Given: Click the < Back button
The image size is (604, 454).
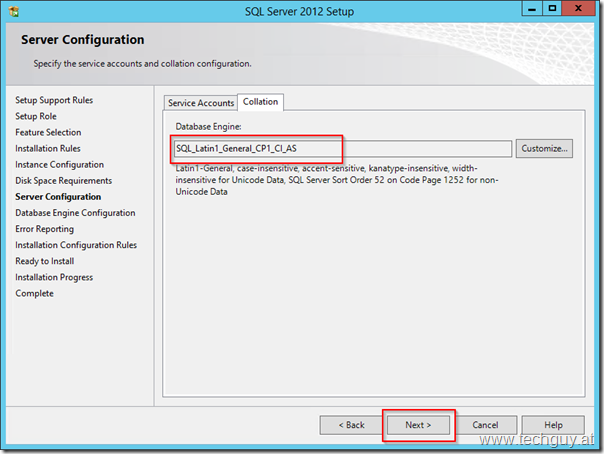Looking at the screenshot, I should coord(351,425).
